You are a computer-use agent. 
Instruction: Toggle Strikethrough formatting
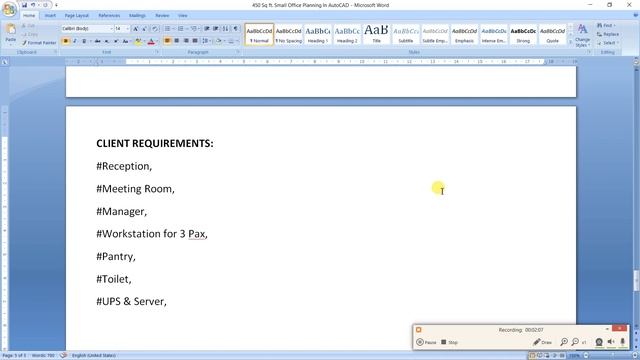click(98, 41)
